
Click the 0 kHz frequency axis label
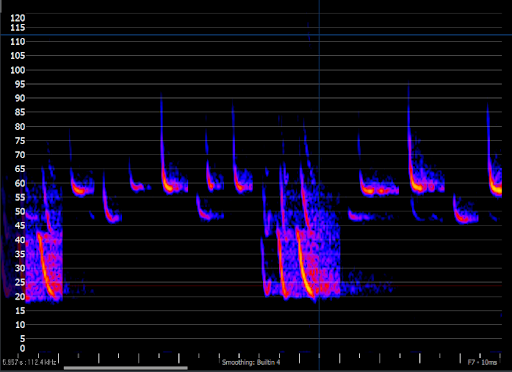(22, 348)
